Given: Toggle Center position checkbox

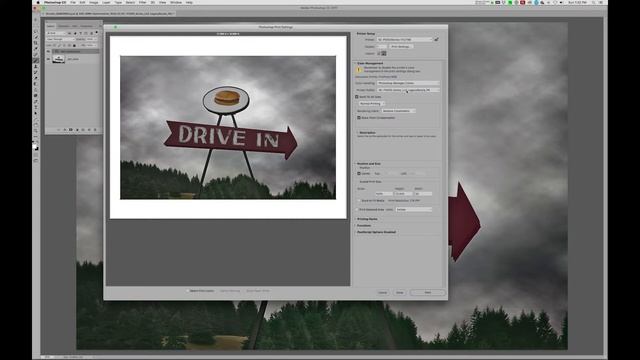Looking at the screenshot, I should click(x=359, y=173).
